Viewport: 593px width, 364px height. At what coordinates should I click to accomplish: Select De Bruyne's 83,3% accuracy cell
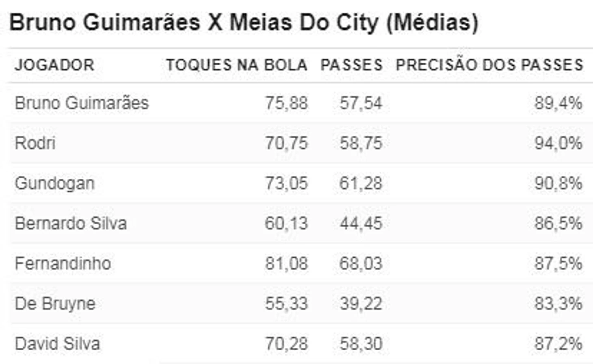[x=558, y=303]
